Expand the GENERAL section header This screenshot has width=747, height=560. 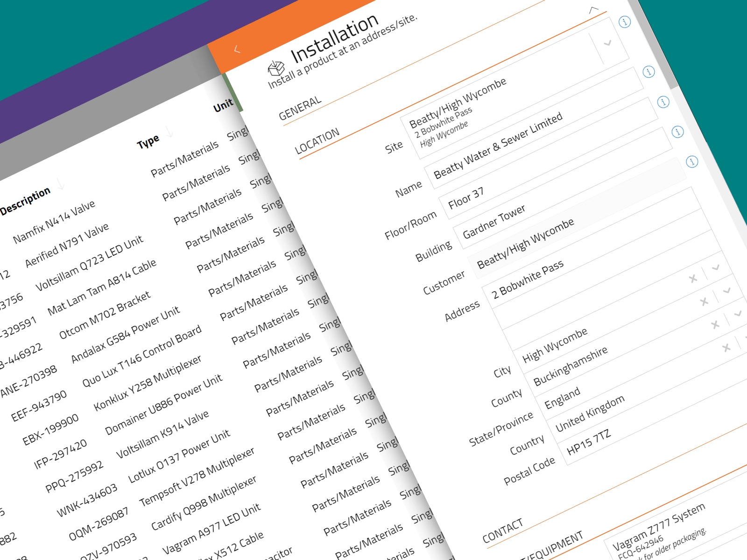(x=300, y=108)
